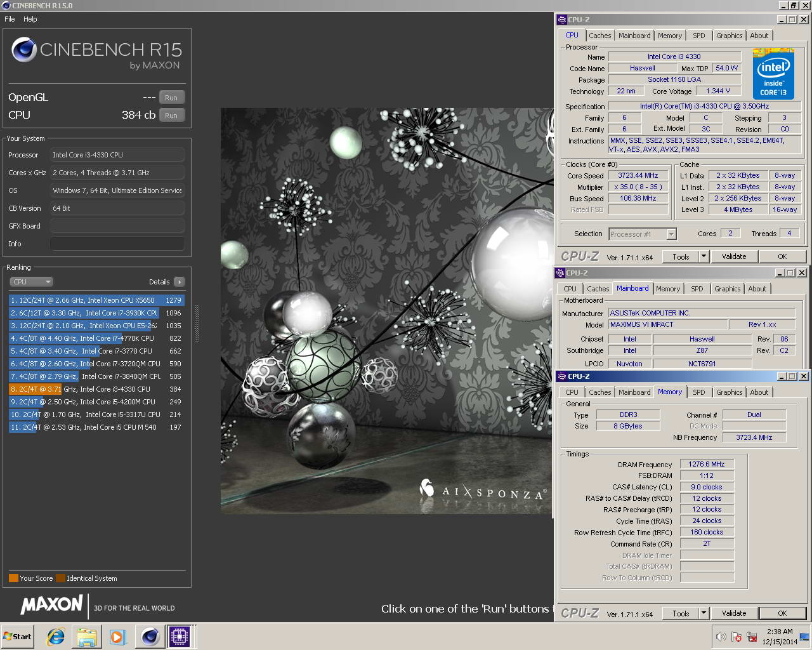Select ranking row 11 Core i5 M 540
The height and width of the screenshot is (650, 812).
click(x=96, y=427)
